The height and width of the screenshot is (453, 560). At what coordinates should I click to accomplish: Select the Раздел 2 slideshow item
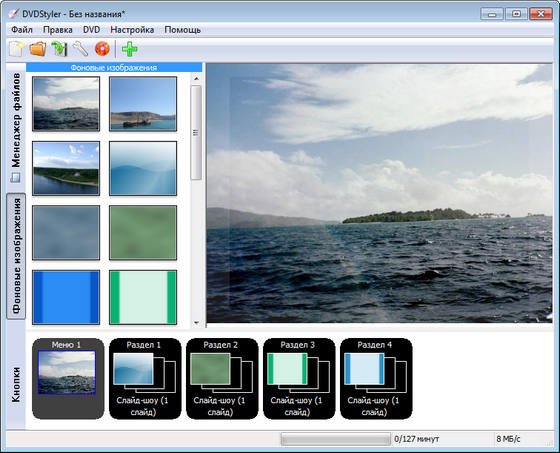(222, 378)
